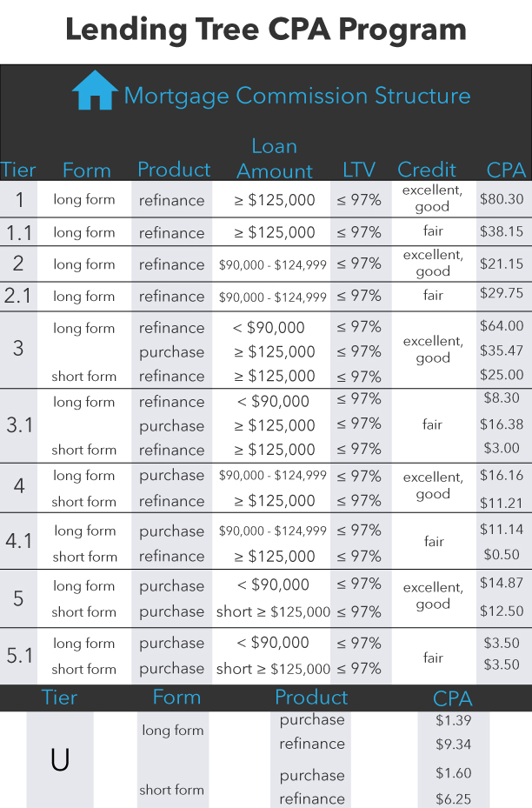Click the Tier U cell
The height and width of the screenshot is (808, 532).
tap(59, 759)
